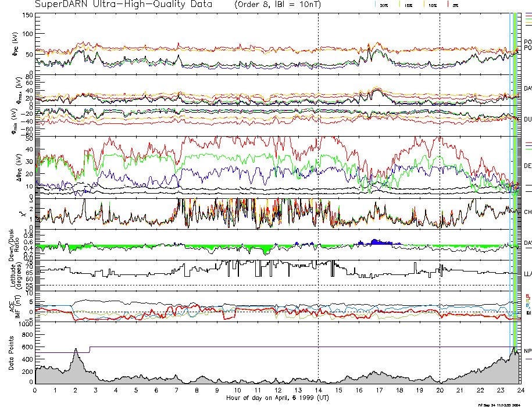Image resolution: width=532 pixels, height=407 pixels.
Task: Click the |B| legend label beside IMF panel
Action: click(528, 312)
